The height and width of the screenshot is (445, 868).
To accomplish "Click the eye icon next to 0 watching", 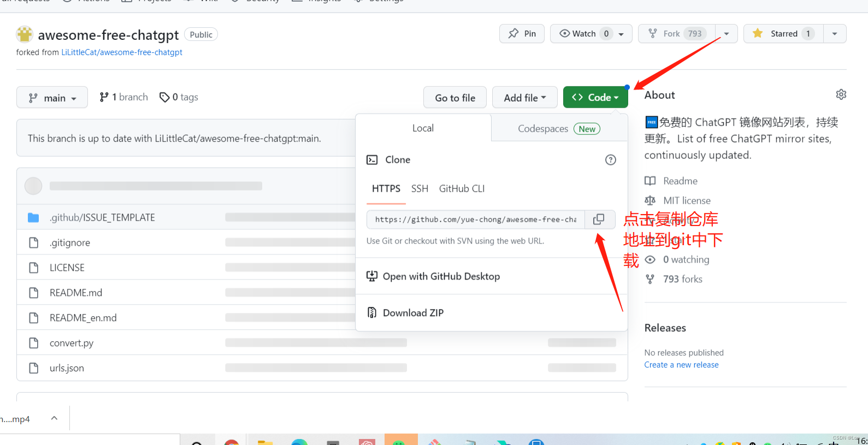I will 650,259.
